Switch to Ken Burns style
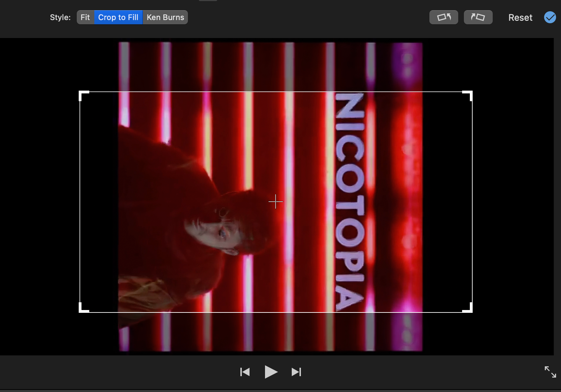The width and height of the screenshot is (561, 392). coord(165,17)
